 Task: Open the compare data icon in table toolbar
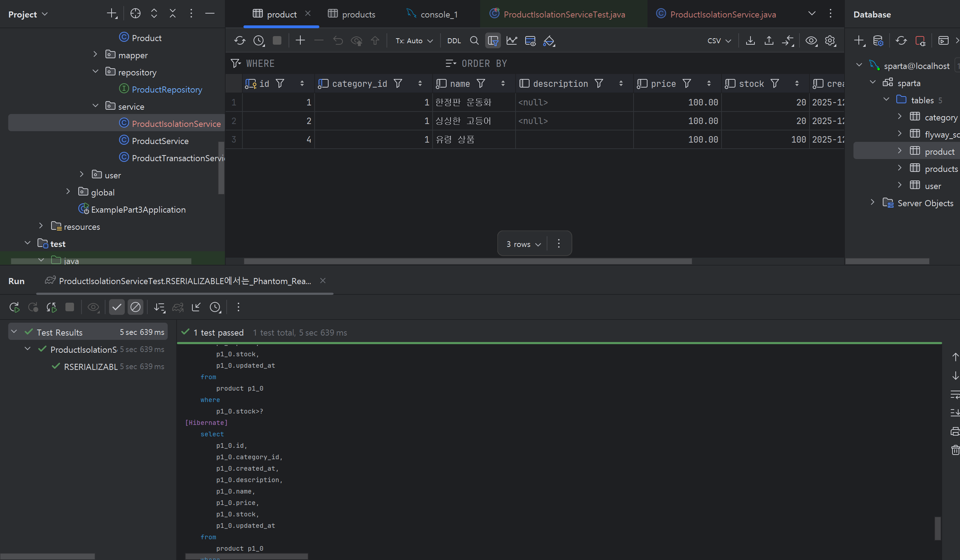point(788,40)
